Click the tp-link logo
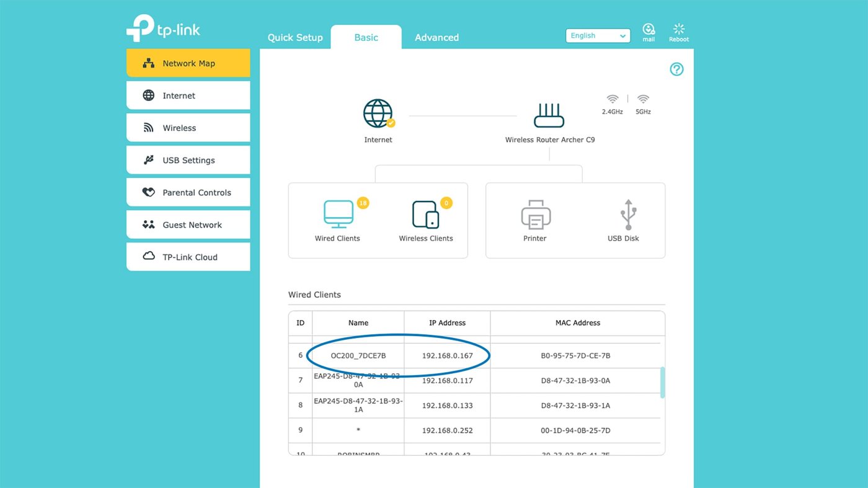 coord(163,29)
